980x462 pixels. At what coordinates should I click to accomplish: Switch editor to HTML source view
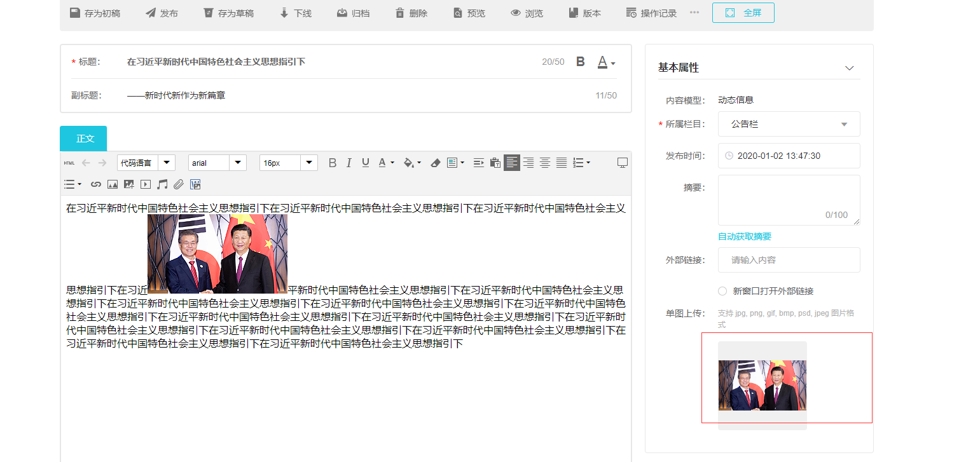(69, 163)
